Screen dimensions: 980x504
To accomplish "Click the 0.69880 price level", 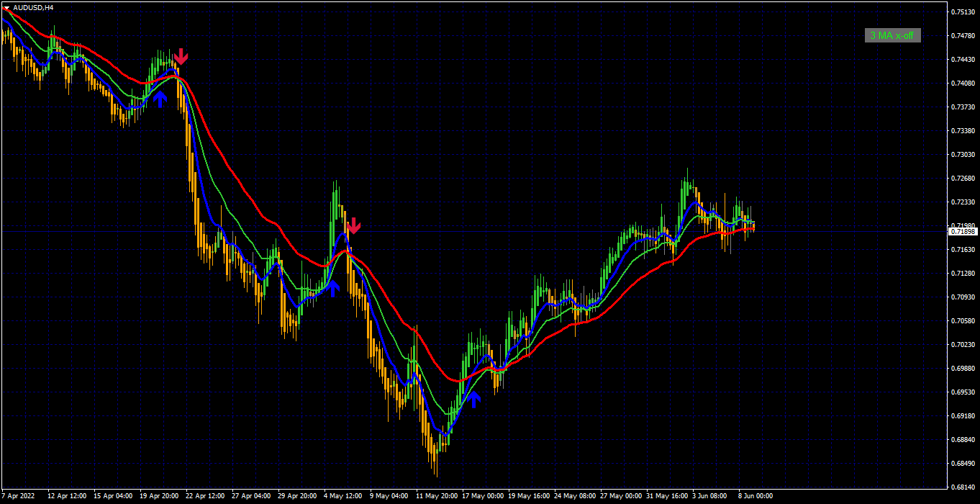I will point(963,368).
